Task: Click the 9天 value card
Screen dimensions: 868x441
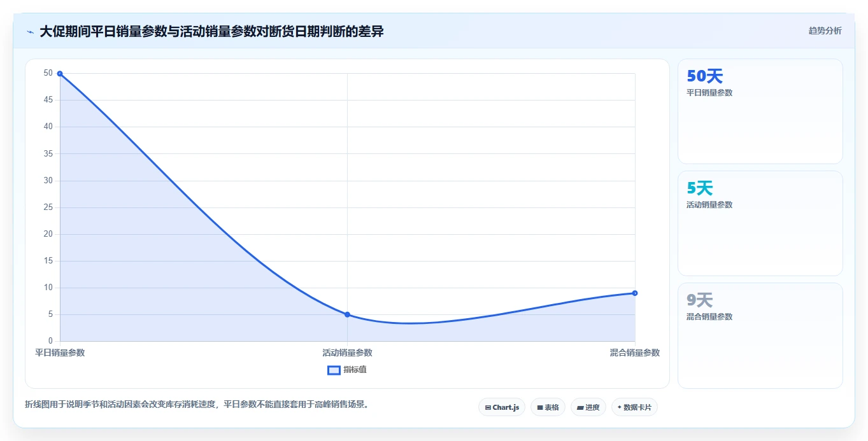Action: pyautogui.click(x=760, y=335)
